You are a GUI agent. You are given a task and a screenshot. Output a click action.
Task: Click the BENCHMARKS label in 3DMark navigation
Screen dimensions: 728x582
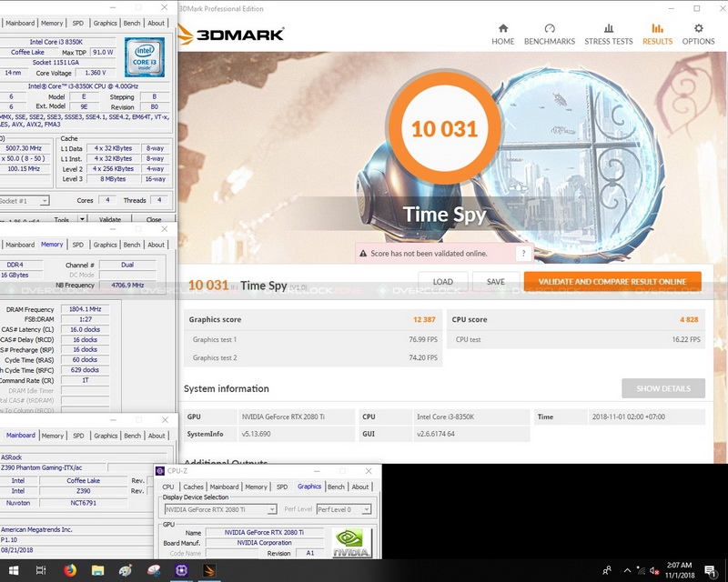click(550, 41)
